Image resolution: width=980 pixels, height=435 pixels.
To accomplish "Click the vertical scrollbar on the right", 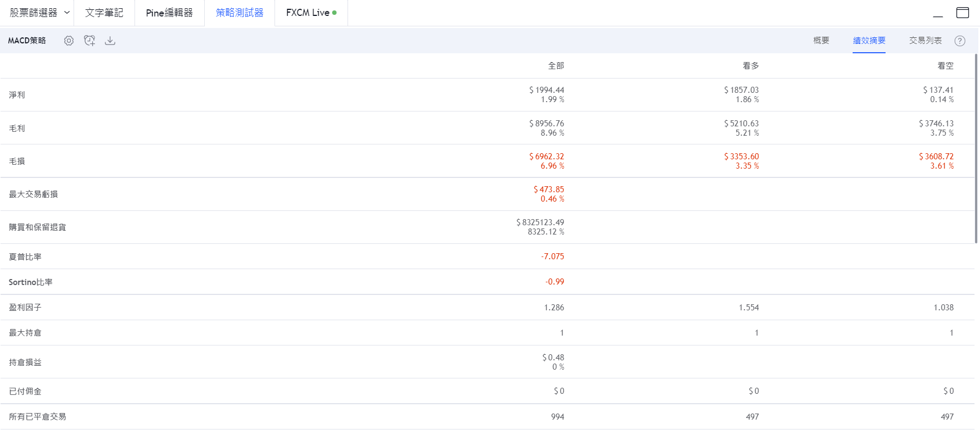I will [x=976, y=148].
